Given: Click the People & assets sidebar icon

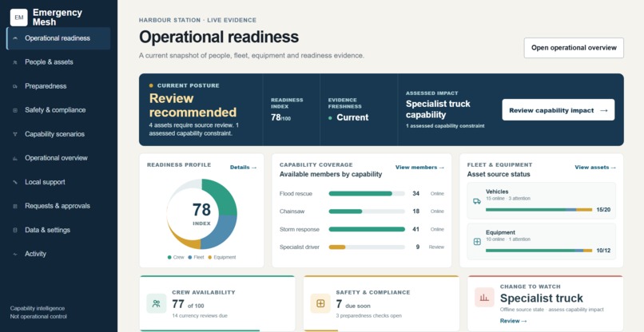Looking at the screenshot, I should coord(15,62).
